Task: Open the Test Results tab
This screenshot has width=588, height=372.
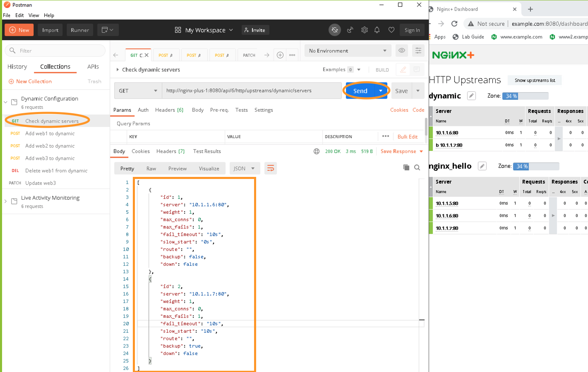Action: point(207,151)
